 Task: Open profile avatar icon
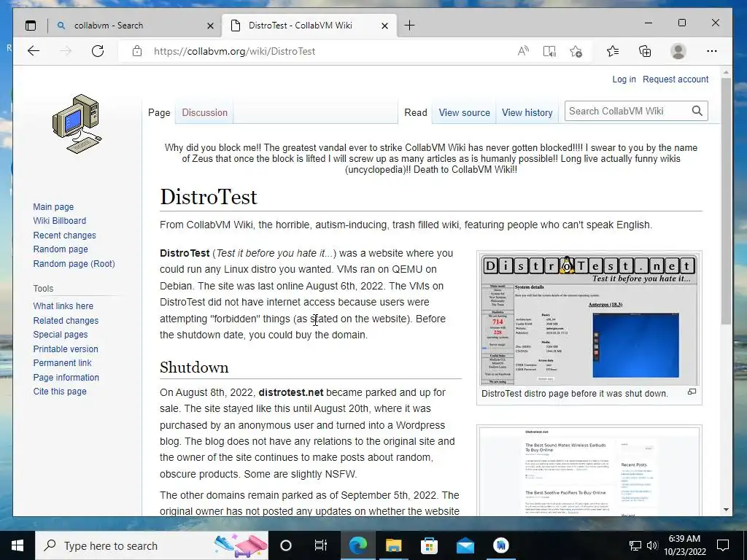[x=678, y=51]
